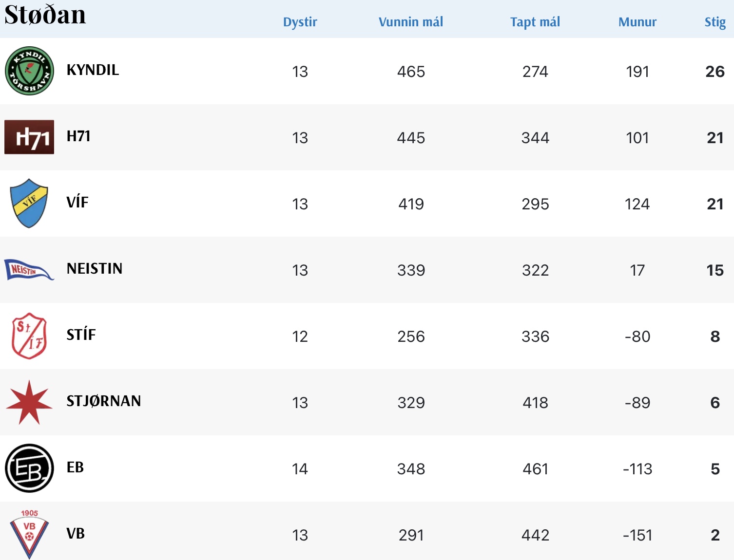The height and width of the screenshot is (560, 734).
Task: Click the VB 1905 crest logo
Action: click(29, 534)
